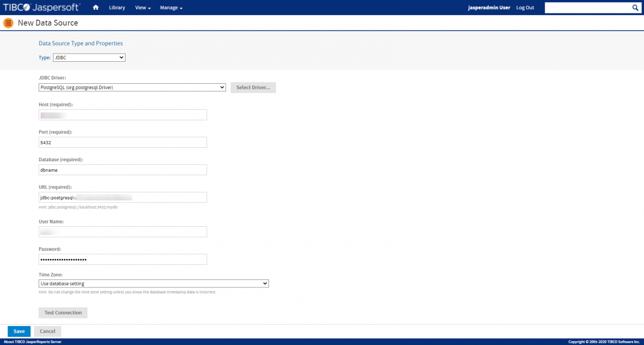
Task: Click the Password input field
Action: coord(123,260)
